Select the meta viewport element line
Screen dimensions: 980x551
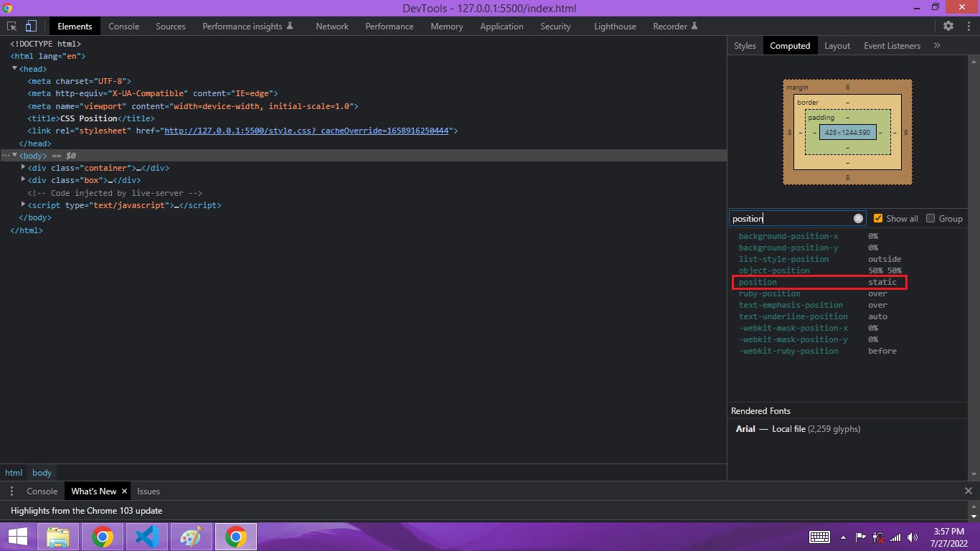(x=192, y=106)
